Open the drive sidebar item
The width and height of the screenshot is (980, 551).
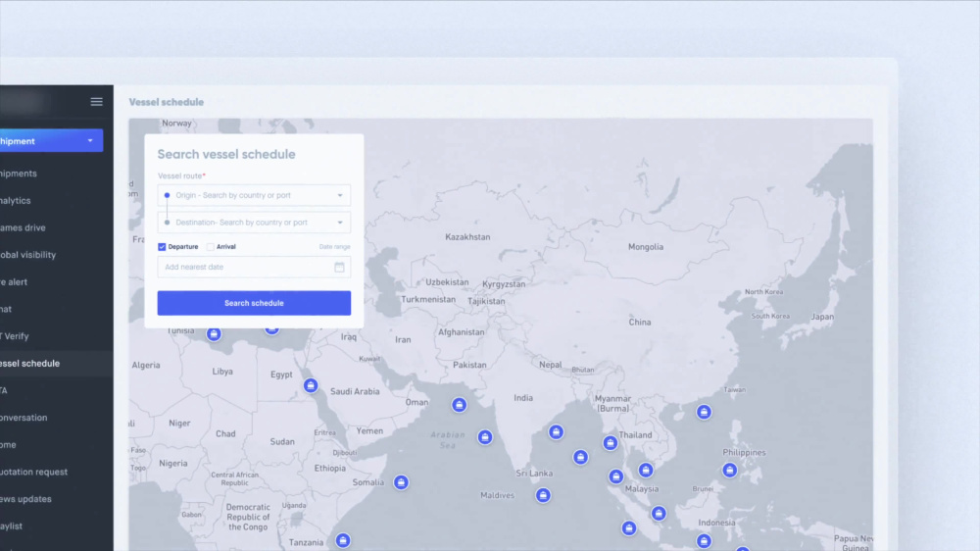[24, 227]
